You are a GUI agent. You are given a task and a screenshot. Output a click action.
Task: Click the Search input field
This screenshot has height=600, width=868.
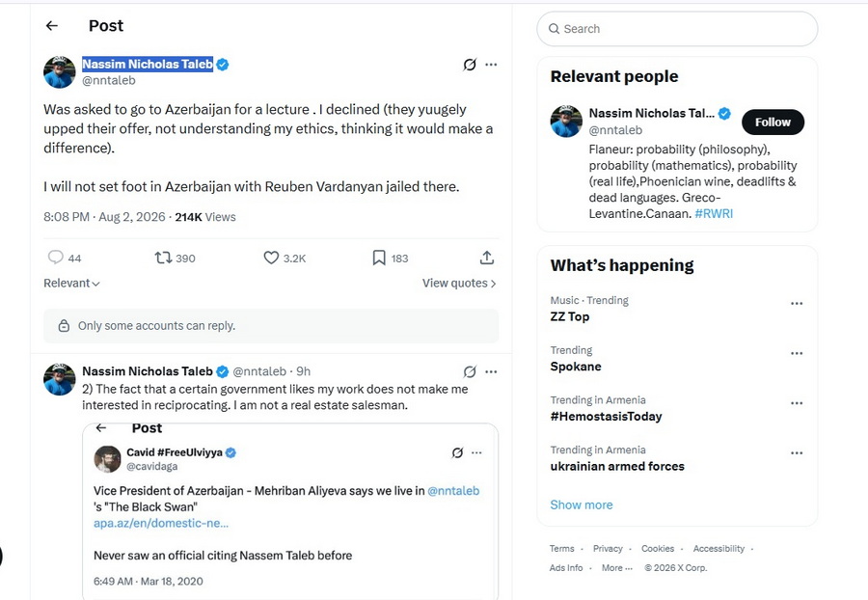click(677, 29)
